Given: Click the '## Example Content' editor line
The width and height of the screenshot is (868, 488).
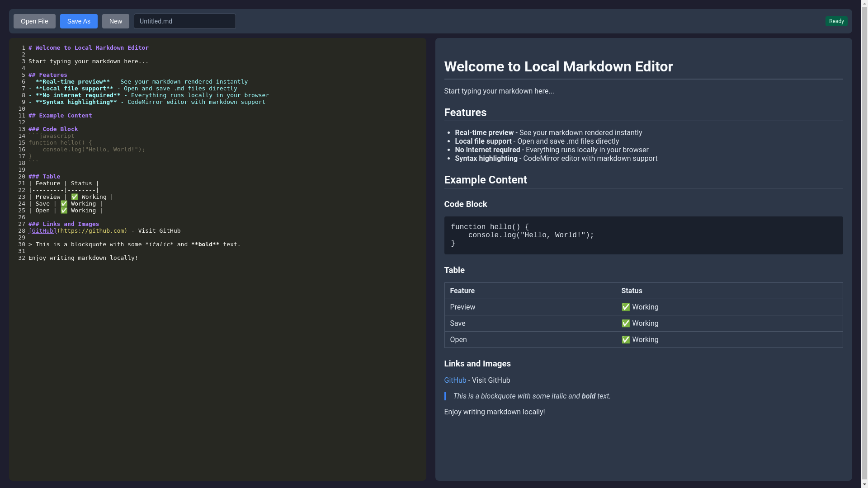Looking at the screenshot, I should pos(60,116).
